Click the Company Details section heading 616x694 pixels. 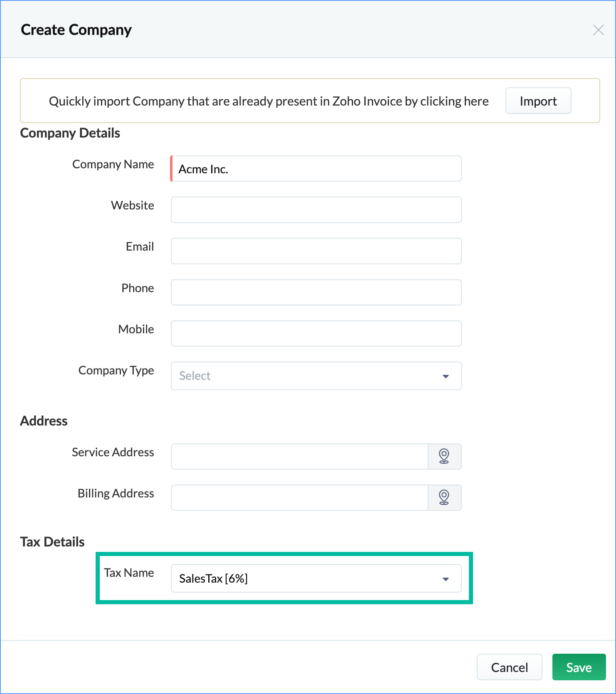click(70, 133)
